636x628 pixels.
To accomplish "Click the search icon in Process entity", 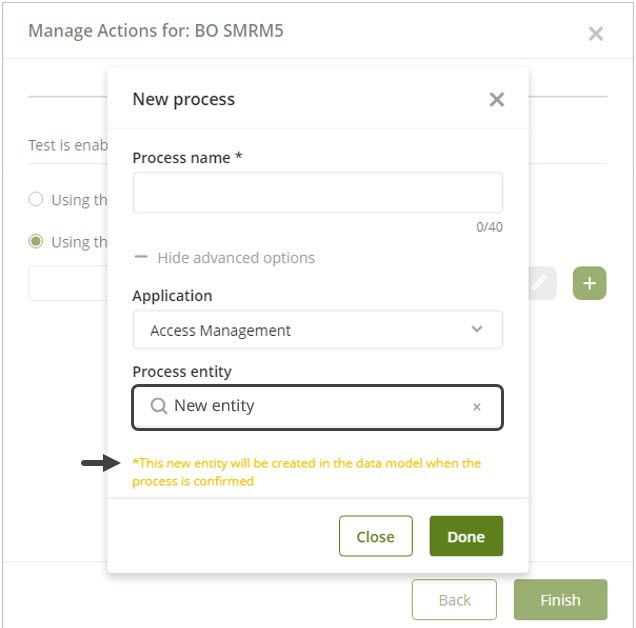I will coord(158,407).
